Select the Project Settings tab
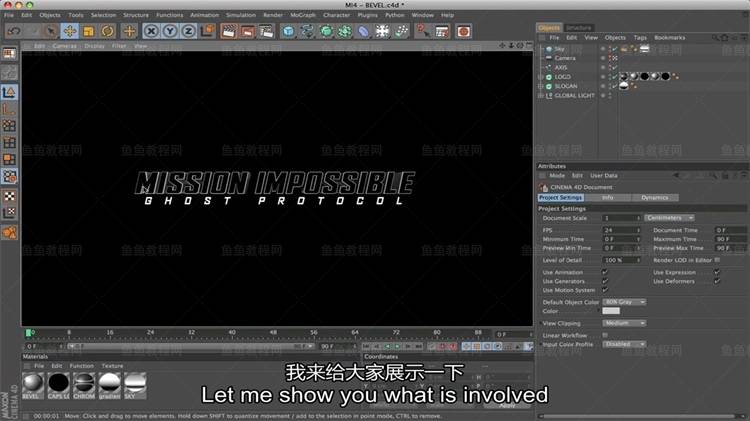The height and width of the screenshot is (421, 750). click(x=561, y=198)
